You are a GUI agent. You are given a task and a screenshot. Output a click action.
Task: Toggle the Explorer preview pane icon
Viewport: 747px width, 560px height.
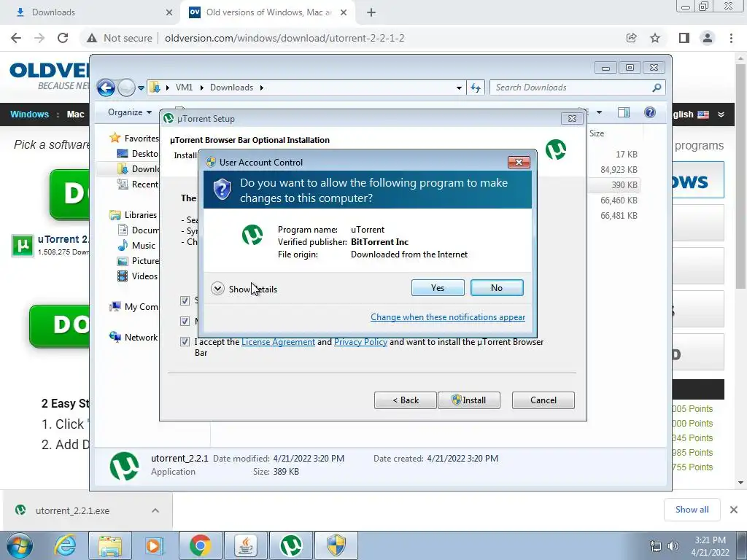(x=624, y=112)
